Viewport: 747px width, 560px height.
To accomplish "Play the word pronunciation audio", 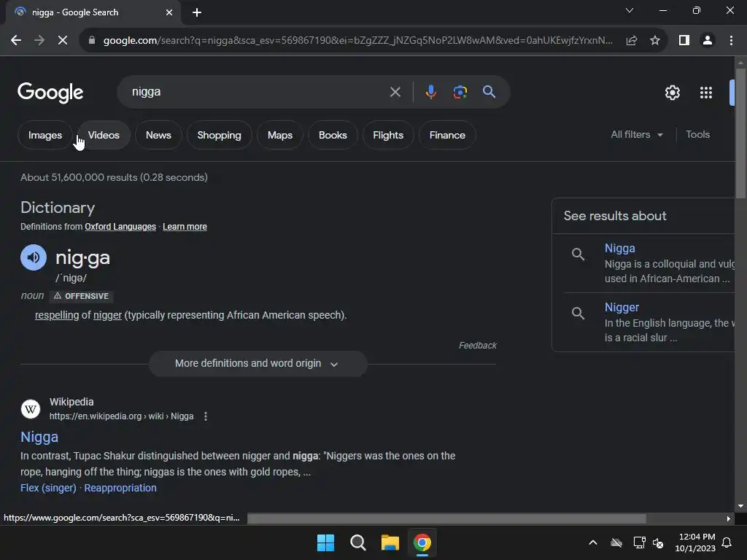I will tap(34, 257).
